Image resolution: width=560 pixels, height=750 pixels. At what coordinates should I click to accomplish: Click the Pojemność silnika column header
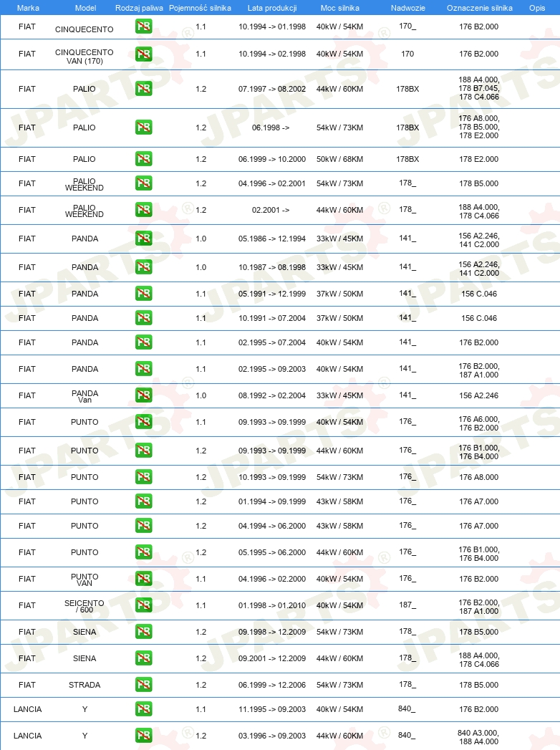pyautogui.click(x=200, y=8)
